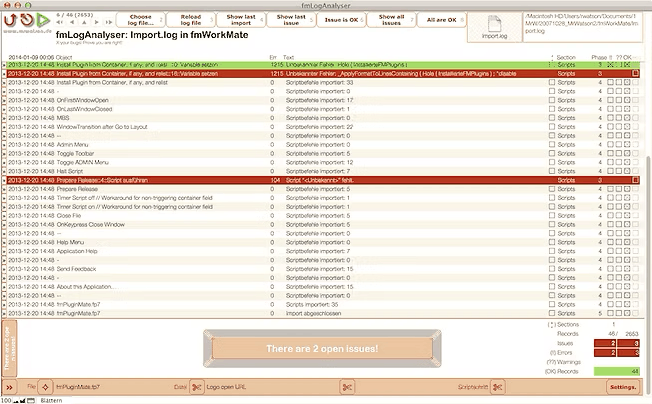
Task: Toggle section checkbox for Close File row
Action: [x=552, y=215]
